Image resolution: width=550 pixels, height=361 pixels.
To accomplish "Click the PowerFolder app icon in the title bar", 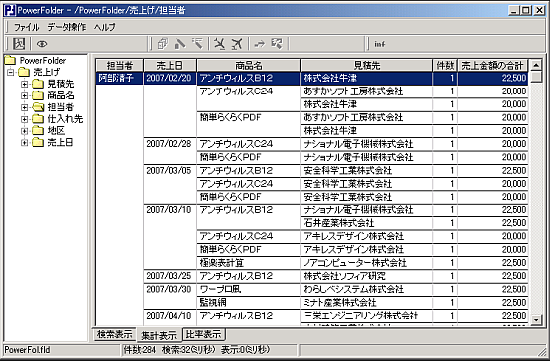I will click(10, 10).
